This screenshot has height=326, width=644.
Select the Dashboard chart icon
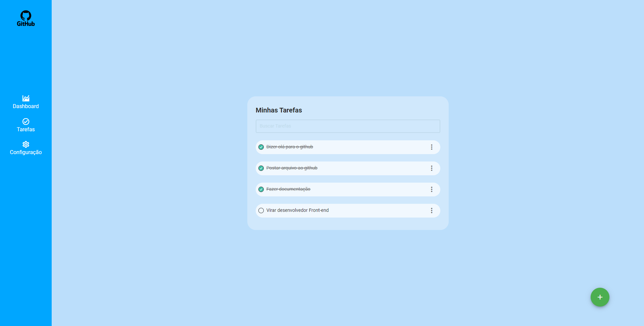point(26,98)
